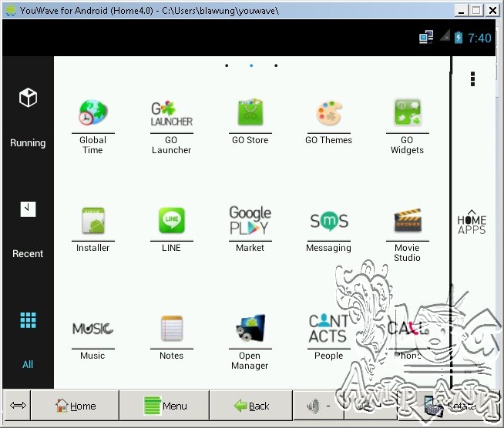
Task: Tap the 7:40 clock
Action: 479,38
